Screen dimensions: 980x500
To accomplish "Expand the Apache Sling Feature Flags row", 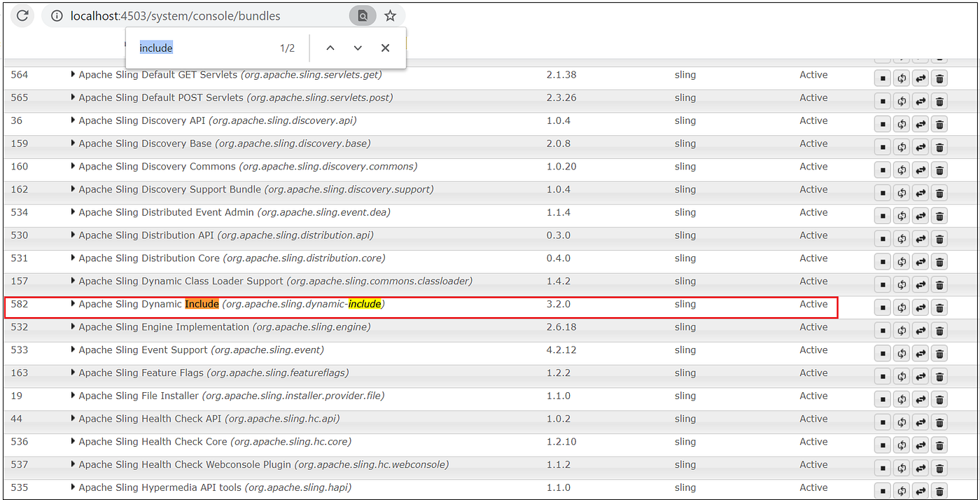I will tap(73, 373).
